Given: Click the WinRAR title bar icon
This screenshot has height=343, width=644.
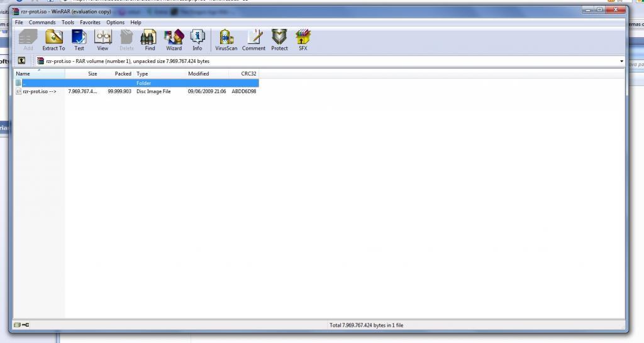Looking at the screenshot, I should point(16,11).
